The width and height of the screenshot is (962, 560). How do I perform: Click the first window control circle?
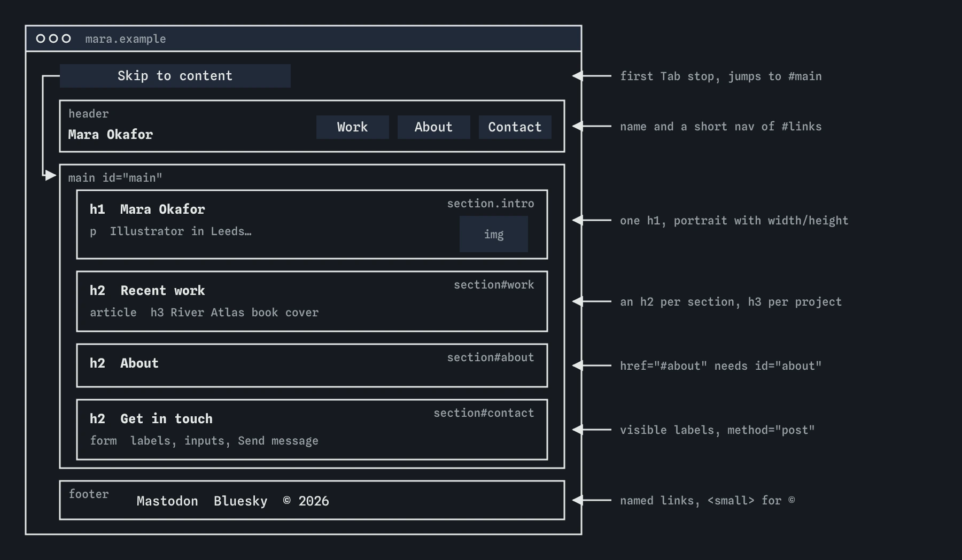tap(41, 38)
